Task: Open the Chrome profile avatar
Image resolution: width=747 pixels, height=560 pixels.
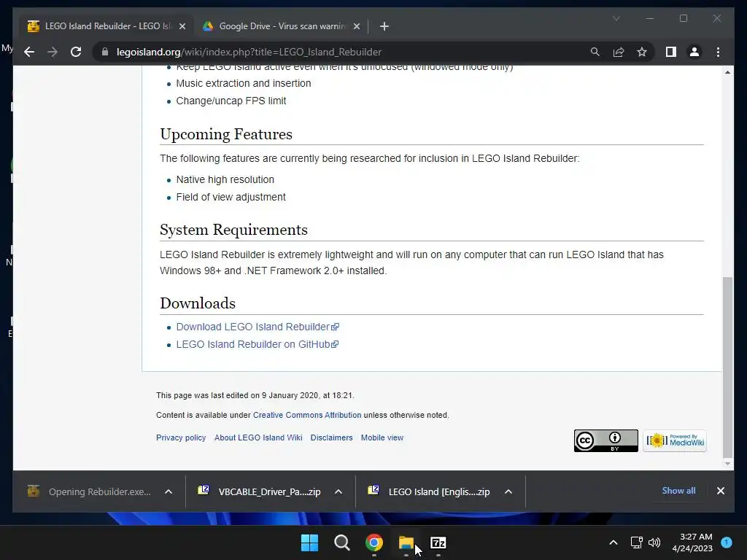Action: (x=694, y=52)
